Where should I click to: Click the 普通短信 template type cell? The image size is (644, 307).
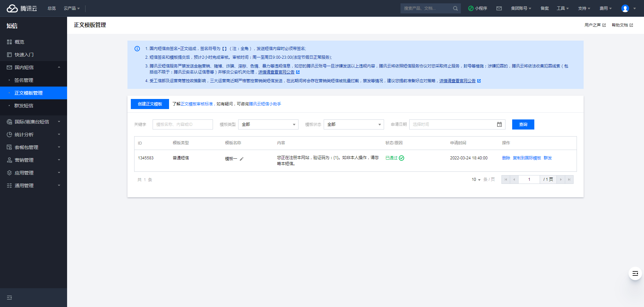coord(181,158)
